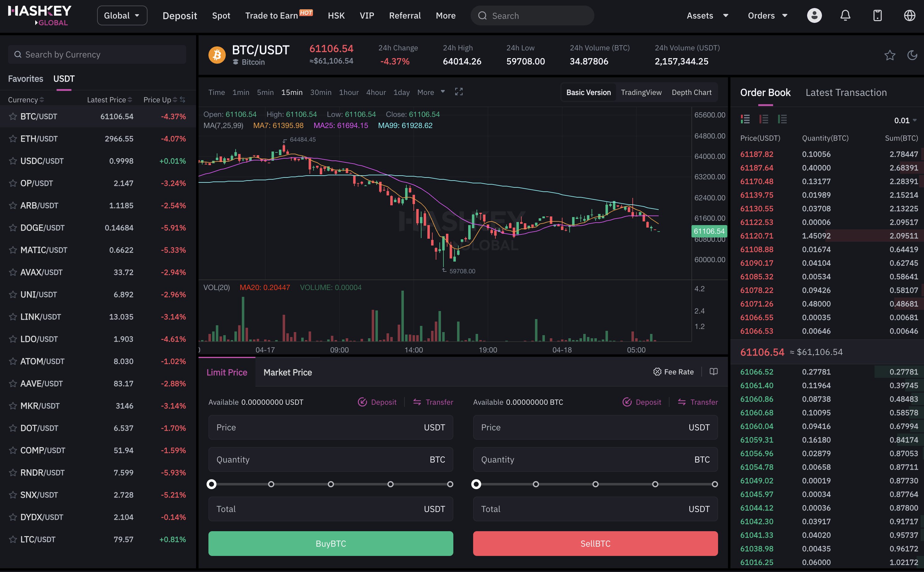Click Transfer link in the sell panel
The width and height of the screenshot is (924, 572).
(697, 402)
